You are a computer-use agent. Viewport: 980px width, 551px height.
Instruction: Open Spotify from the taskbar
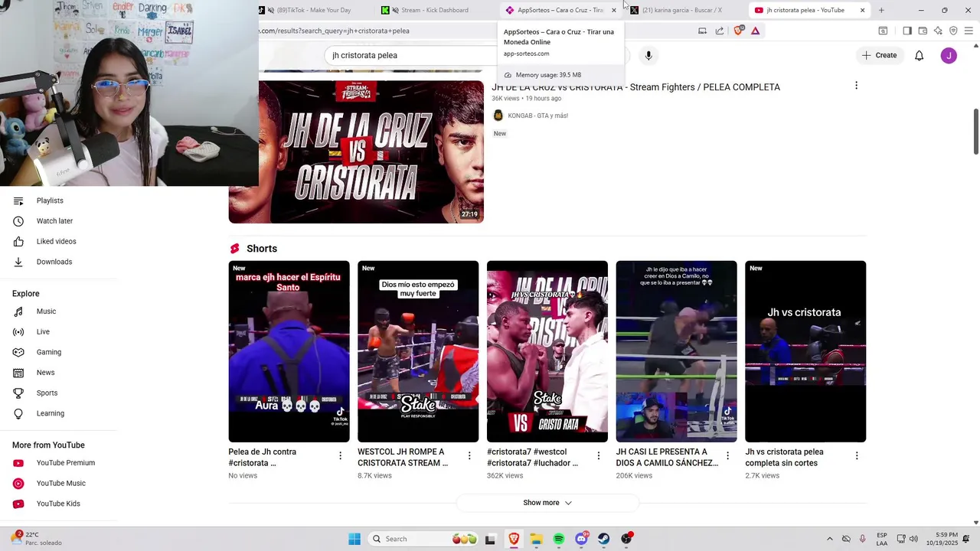[x=559, y=539]
